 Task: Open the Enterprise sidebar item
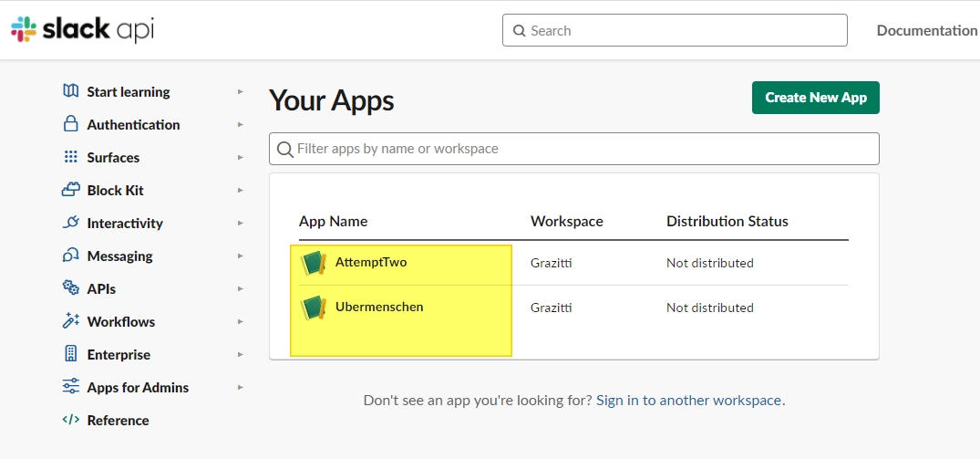(x=119, y=354)
